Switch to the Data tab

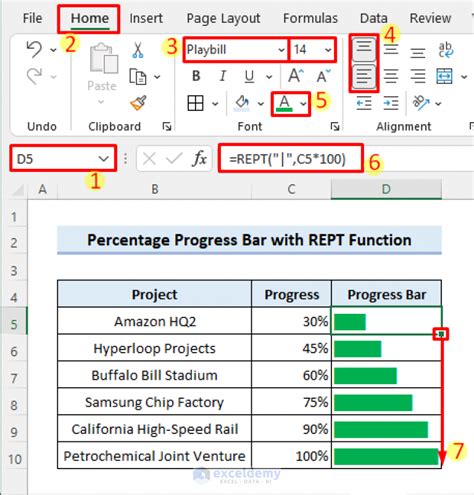point(374,18)
